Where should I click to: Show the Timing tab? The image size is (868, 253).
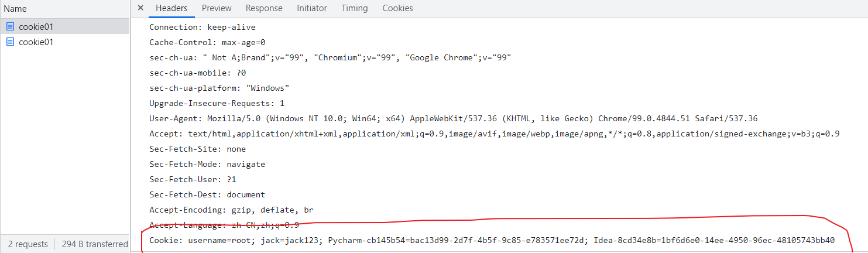pyautogui.click(x=355, y=8)
